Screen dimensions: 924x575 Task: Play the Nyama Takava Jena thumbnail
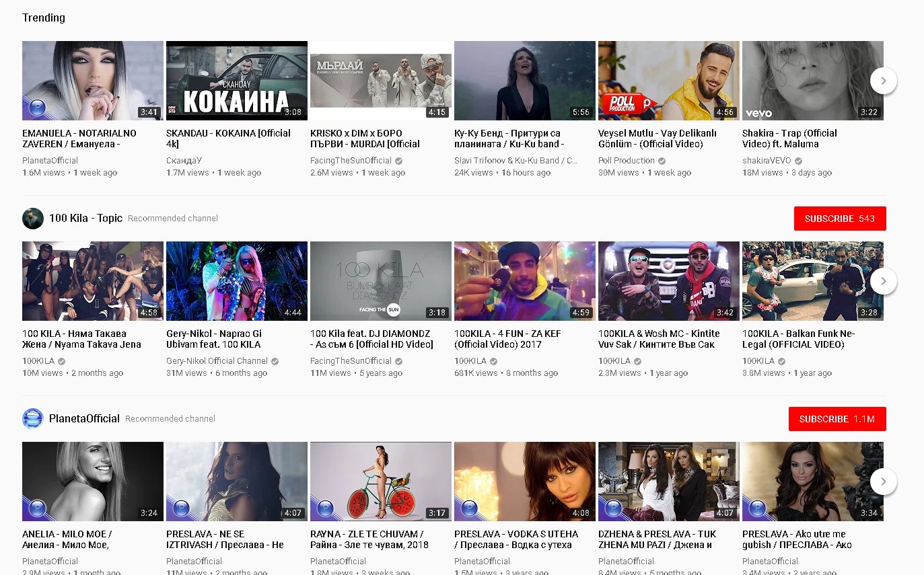[x=93, y=281]
